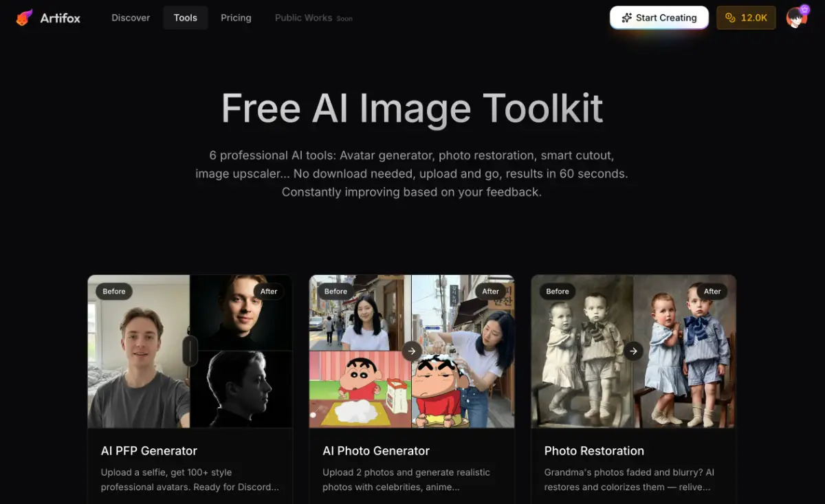Go to the Pricing page
825x504 pixels.
(236, 18)
